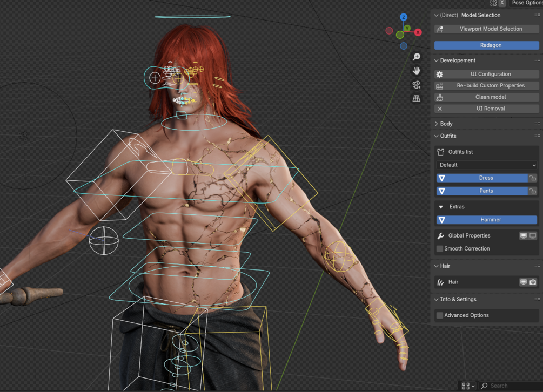Click the Re-build Custom Properties button
543x392 pixels.
(487, 85)
